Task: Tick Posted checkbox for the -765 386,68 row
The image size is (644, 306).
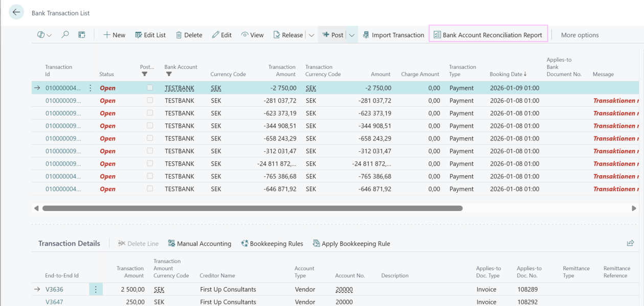Action: coord(150,176)
